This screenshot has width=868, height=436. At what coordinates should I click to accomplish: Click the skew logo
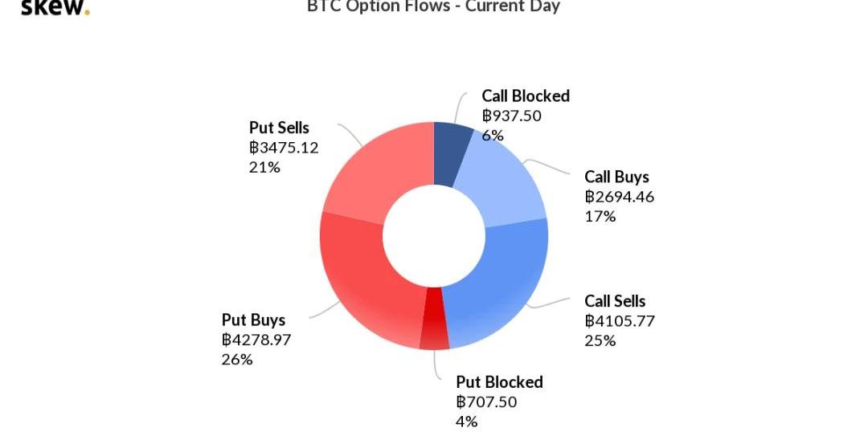55,8
